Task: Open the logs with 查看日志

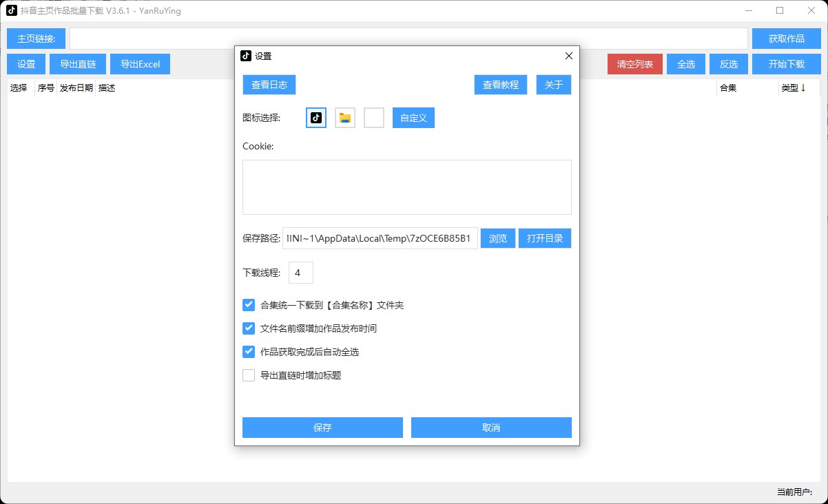Action: click(x=269, y=85)
